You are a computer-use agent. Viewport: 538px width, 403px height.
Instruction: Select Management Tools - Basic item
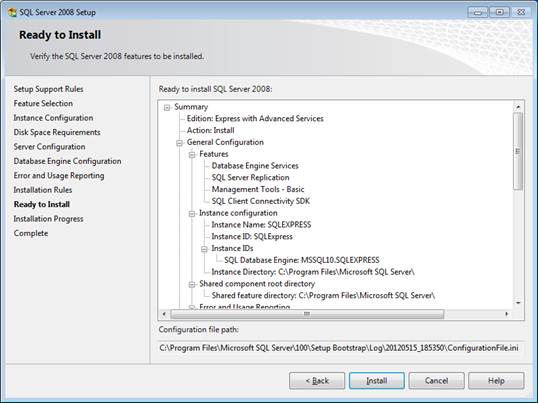[x=258, y=189]
